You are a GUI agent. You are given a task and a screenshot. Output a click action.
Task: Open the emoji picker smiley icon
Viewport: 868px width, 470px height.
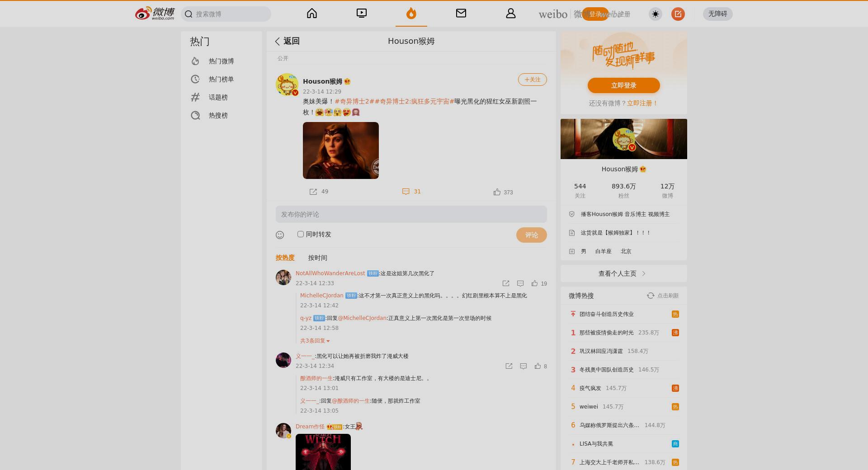coord(280,235)
